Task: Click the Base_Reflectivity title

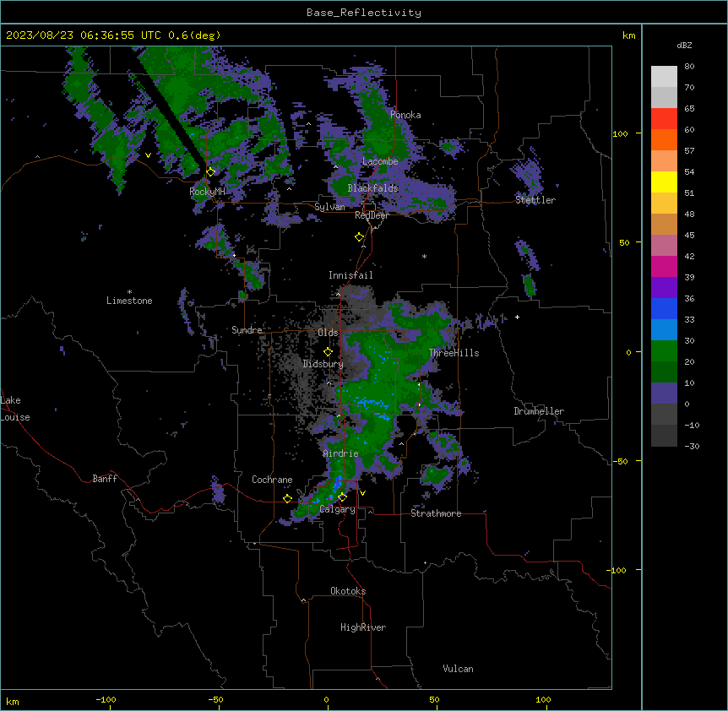Action: coord(364,13)
